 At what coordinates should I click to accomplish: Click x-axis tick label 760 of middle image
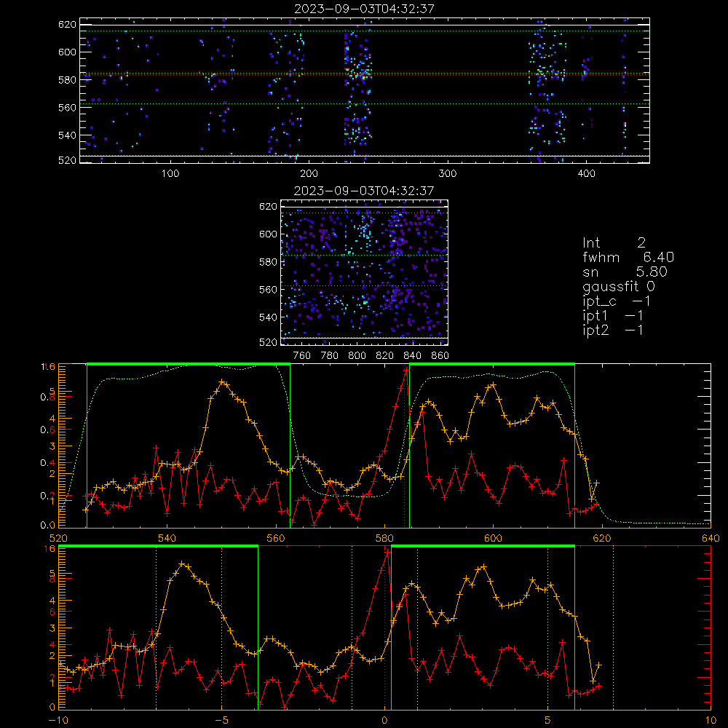pos(302,356)
